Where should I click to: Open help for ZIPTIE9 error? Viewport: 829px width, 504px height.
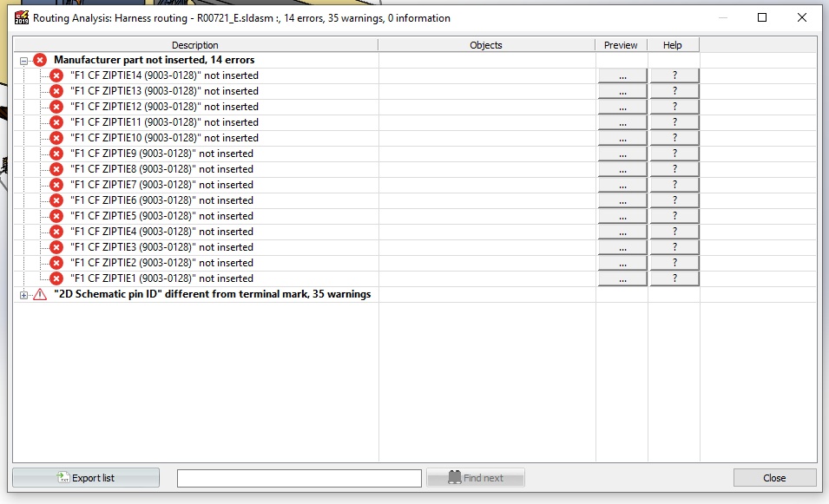click(674, 154)
